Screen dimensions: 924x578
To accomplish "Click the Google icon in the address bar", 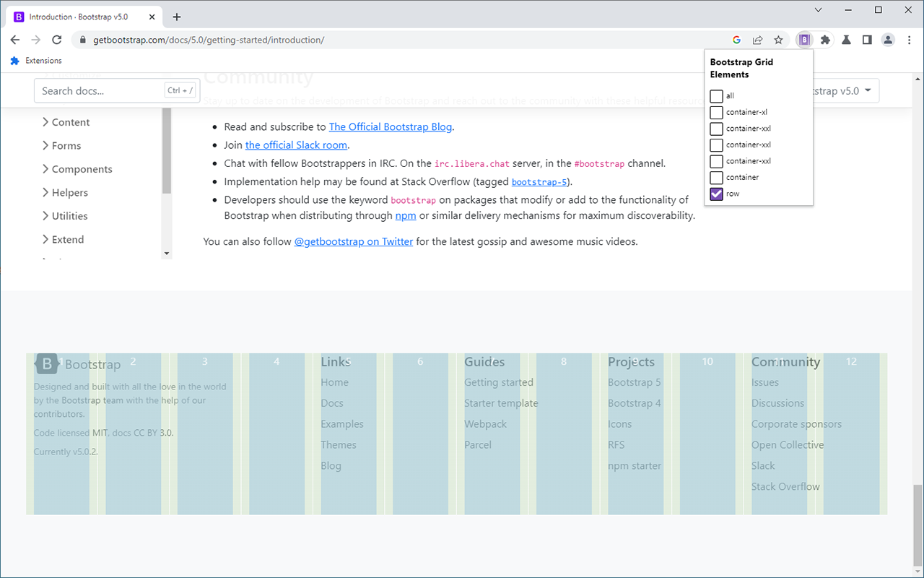I will coord(736,40).
